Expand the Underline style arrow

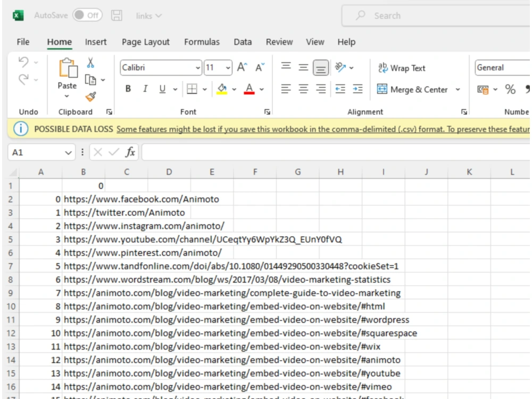pos(175,89)
